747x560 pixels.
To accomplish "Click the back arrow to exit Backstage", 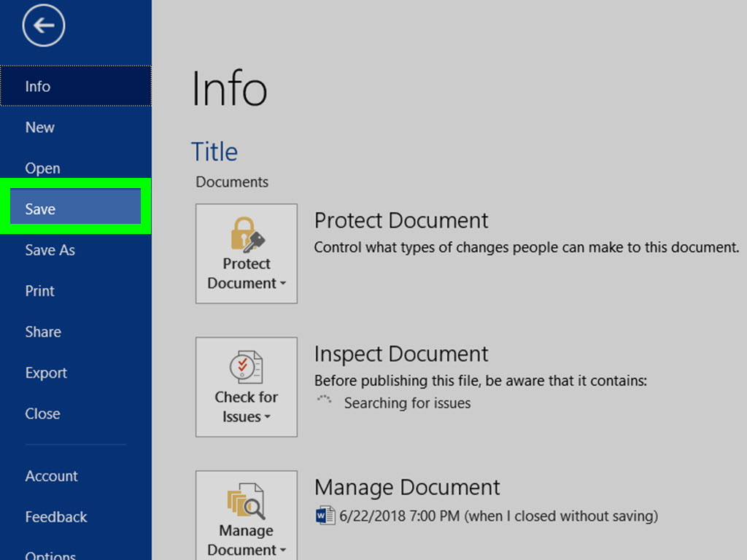I will pyautogui.click(x=43, y=26).
